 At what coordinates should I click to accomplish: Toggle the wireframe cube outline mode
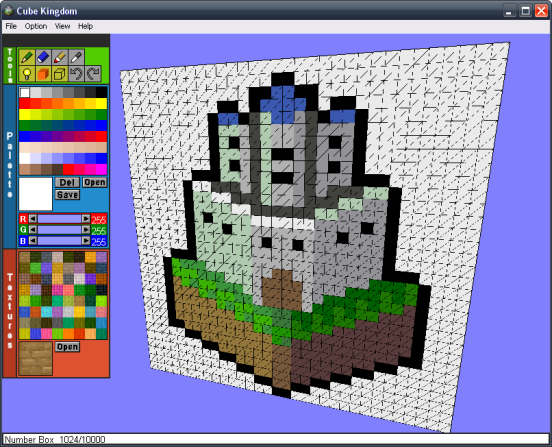[x=60, y=74]
